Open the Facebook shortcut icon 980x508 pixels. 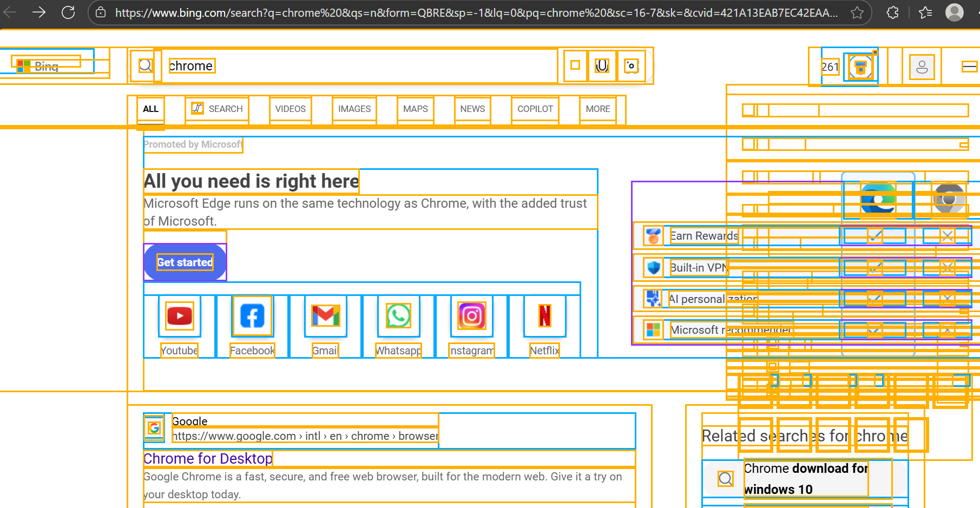click(252, 316)
